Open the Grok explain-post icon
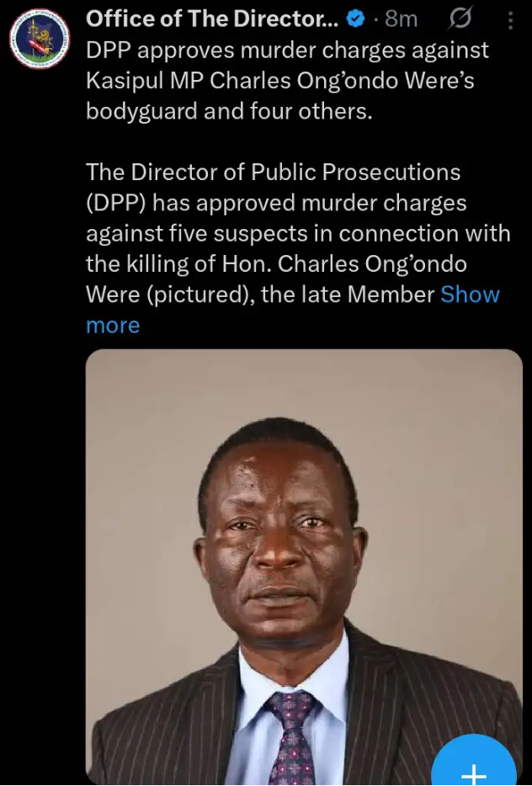This screenshot has height=786, width=532. (x=460, y=20)
